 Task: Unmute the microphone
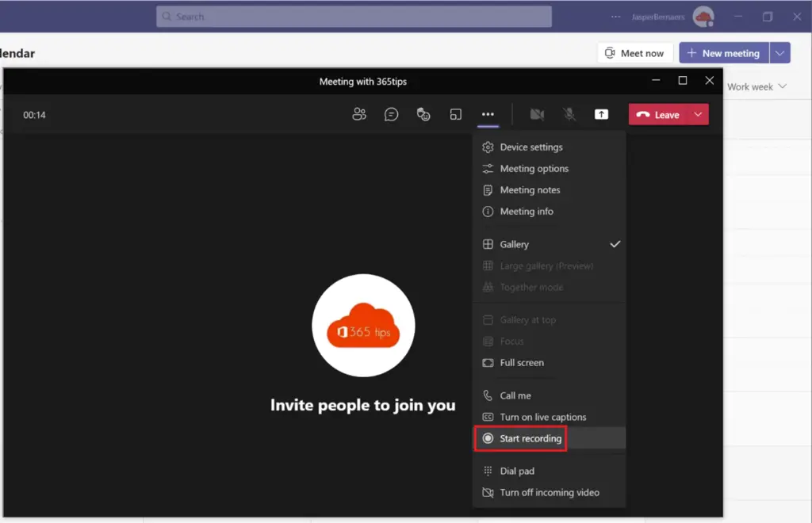click(x=569, y=114)
